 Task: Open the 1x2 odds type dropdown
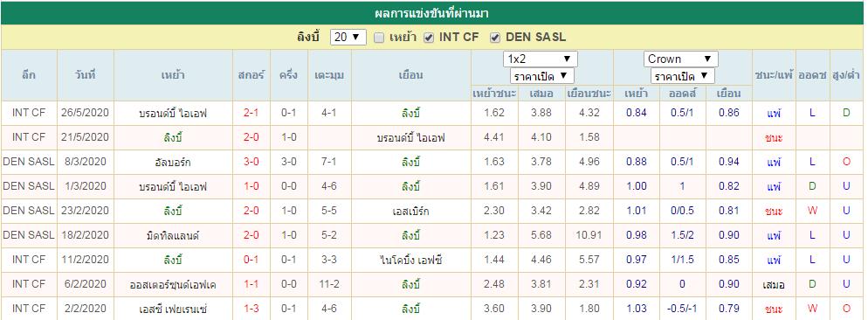pyautogui.click(x=541, y=59)
